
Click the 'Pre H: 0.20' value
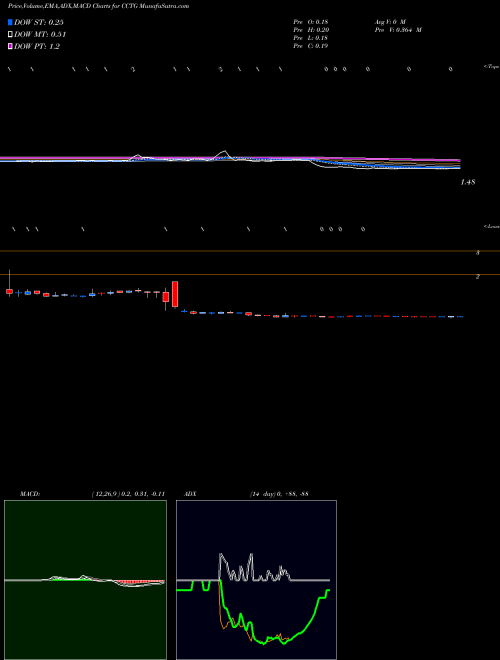[311, 30]
